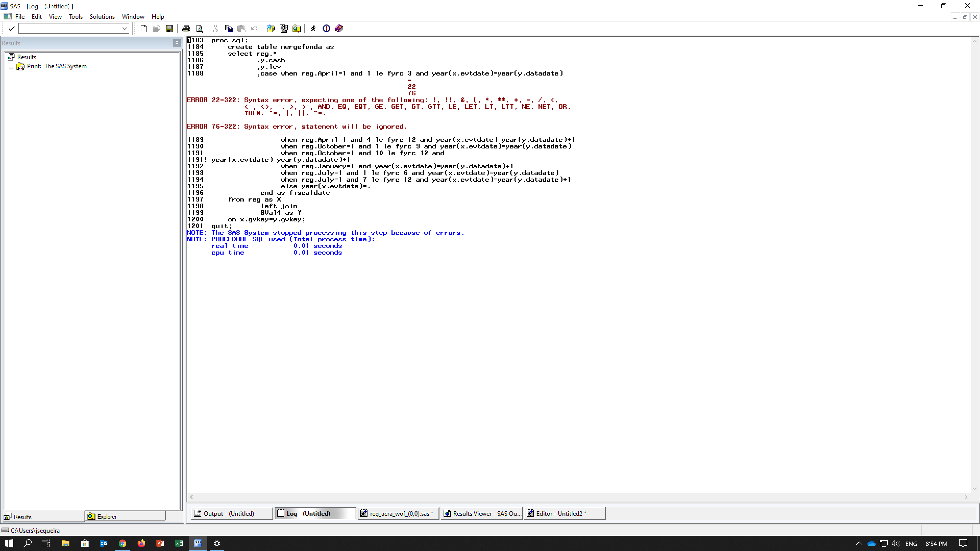This screenshot has width=980, height=551.
Task: Click the Save floppy disk icon
Action: pyautogui.click(x=169, y=29)
